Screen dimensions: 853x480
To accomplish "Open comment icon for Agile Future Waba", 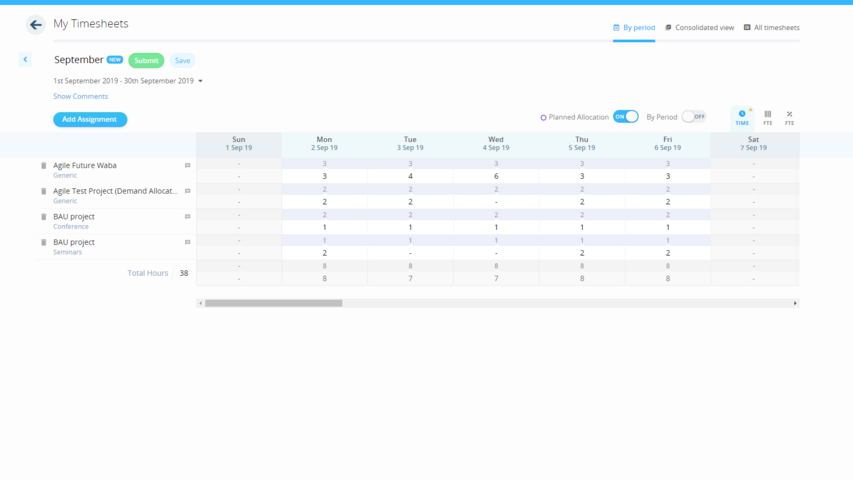I will point(187,166).
